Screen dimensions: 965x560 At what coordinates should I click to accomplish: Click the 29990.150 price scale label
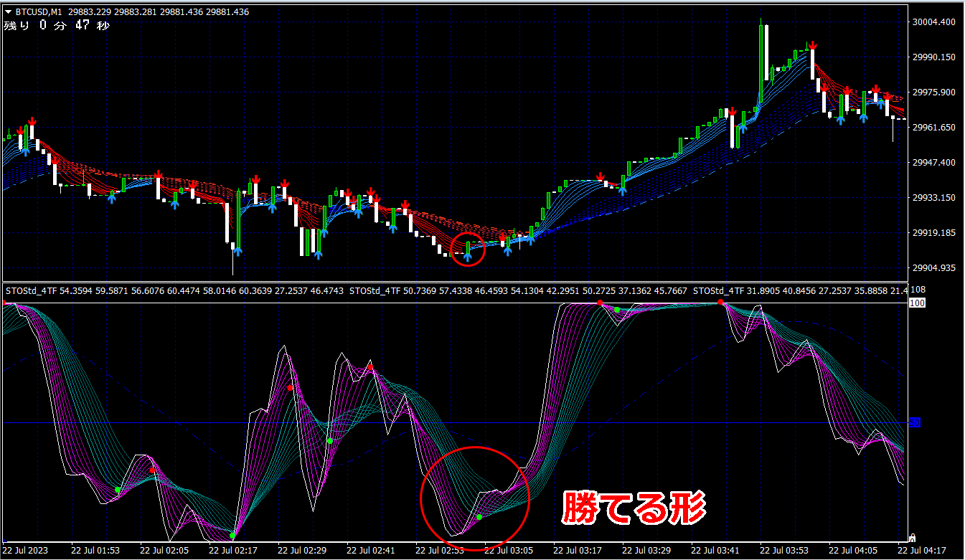934,57
